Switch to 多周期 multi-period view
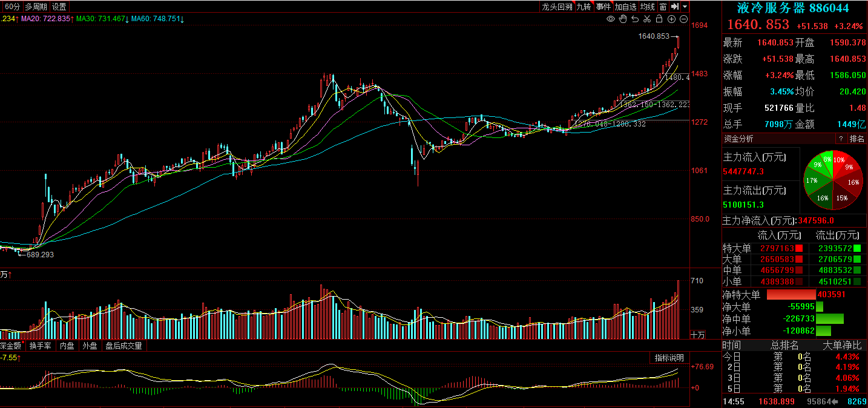 [x=36, y=7]
